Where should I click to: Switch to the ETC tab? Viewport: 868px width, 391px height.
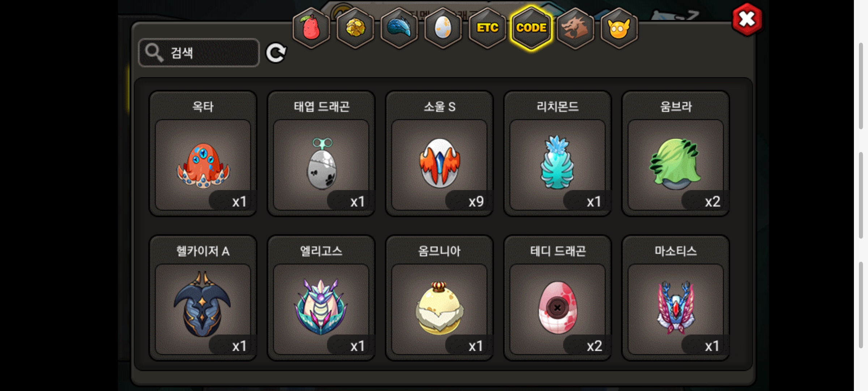point(487,28)
